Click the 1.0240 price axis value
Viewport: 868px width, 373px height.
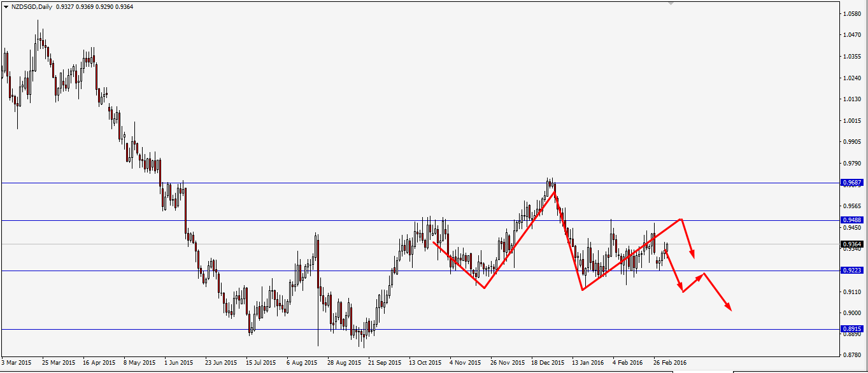[852, 78]
